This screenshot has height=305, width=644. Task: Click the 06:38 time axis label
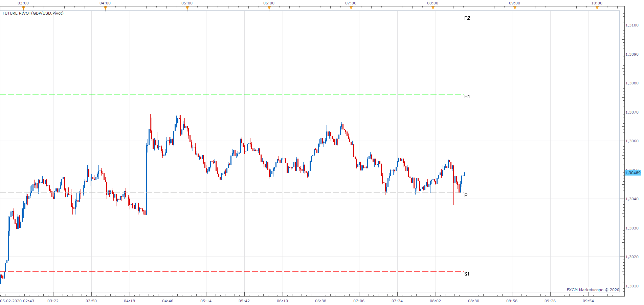point(321,301)
